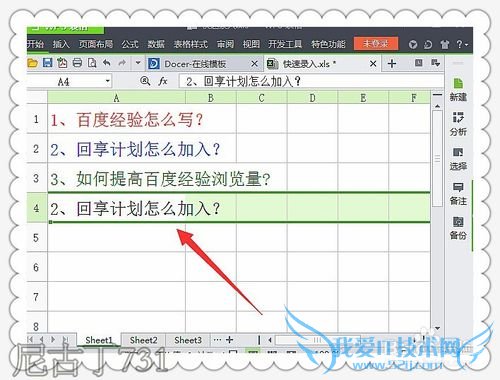This screenshot has width=500, height=380.
Task: Save the workbook with floppy disk icon
Action: pyautogui.click(x=47, y=63)
